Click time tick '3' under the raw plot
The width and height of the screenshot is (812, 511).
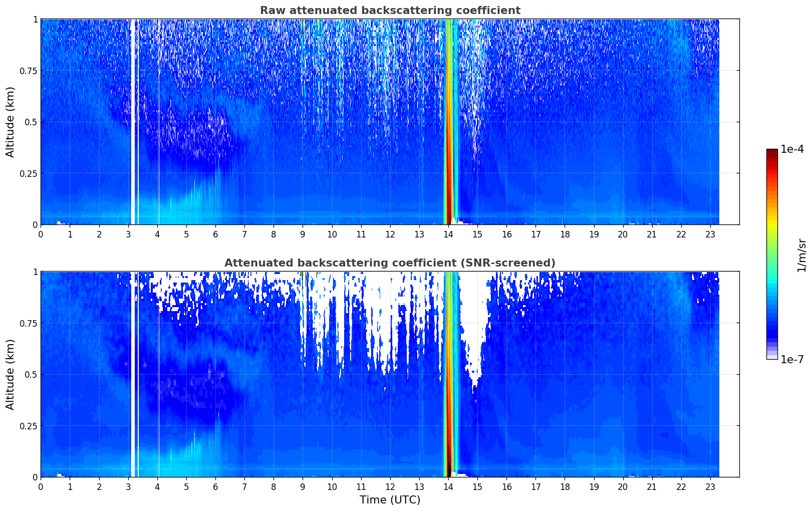point(128,234)
